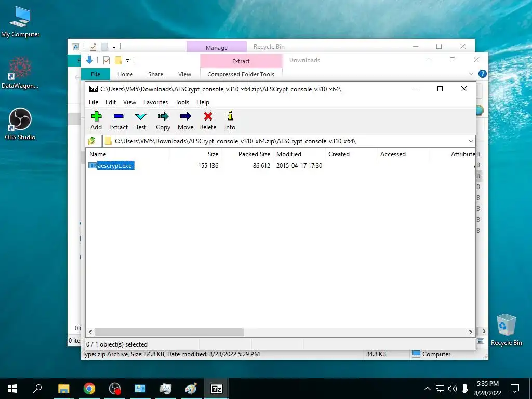Open the Help question mark in Downloads window
Image resolution: width=532 pixels, height=399 pixels.
[x=482, y=74]
